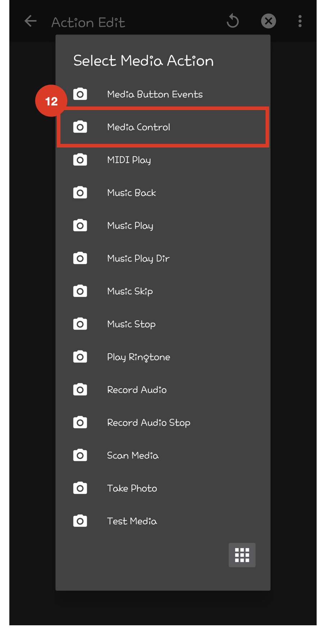
Task: Pick the Scan Media action
Action: pos(133,455)
